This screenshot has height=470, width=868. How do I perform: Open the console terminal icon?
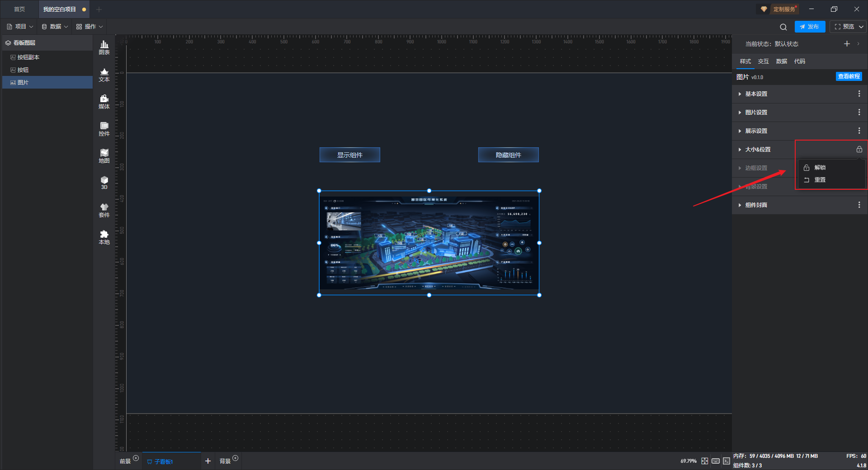click(x=726, y=461)
